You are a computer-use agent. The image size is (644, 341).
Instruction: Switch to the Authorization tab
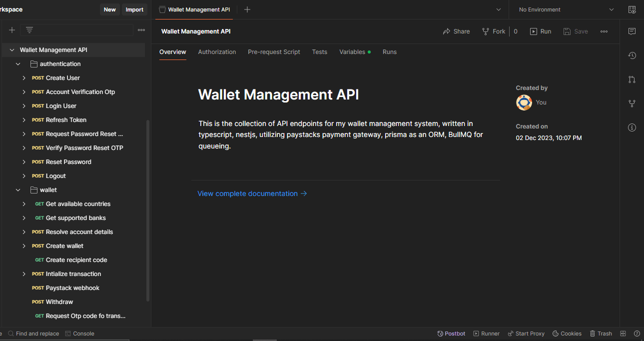pos(217,52)
